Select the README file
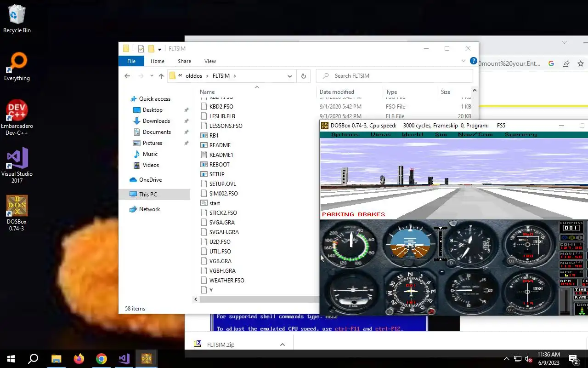This screenshot has width=588, height=368. point(220,145)
